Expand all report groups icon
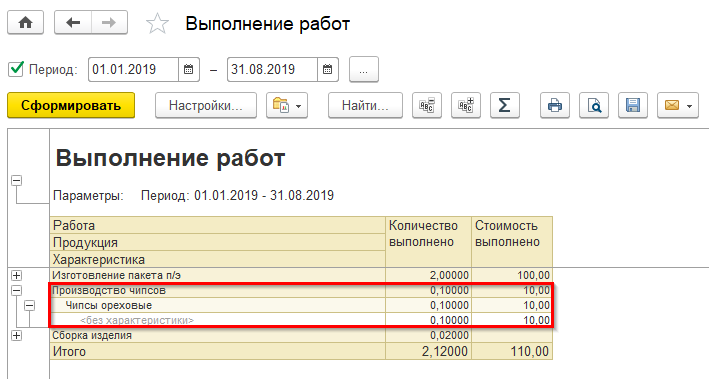The image size is (709, 379). (466, 105)
